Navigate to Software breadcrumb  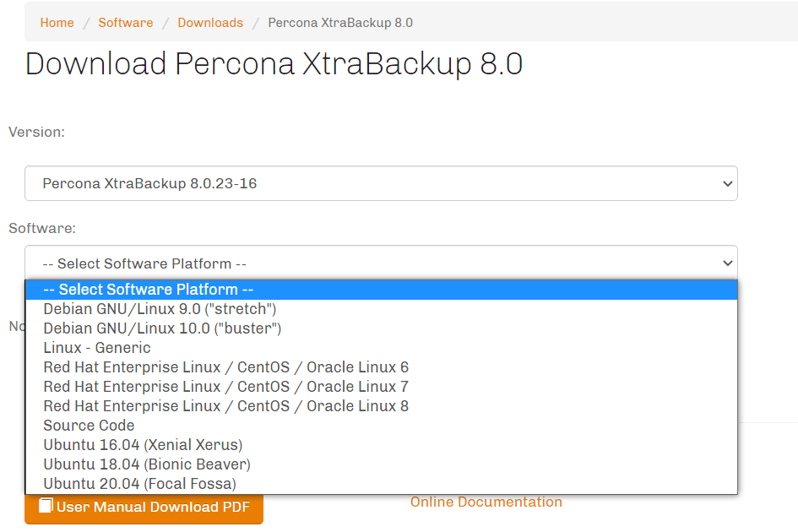(x=125, y=23)
